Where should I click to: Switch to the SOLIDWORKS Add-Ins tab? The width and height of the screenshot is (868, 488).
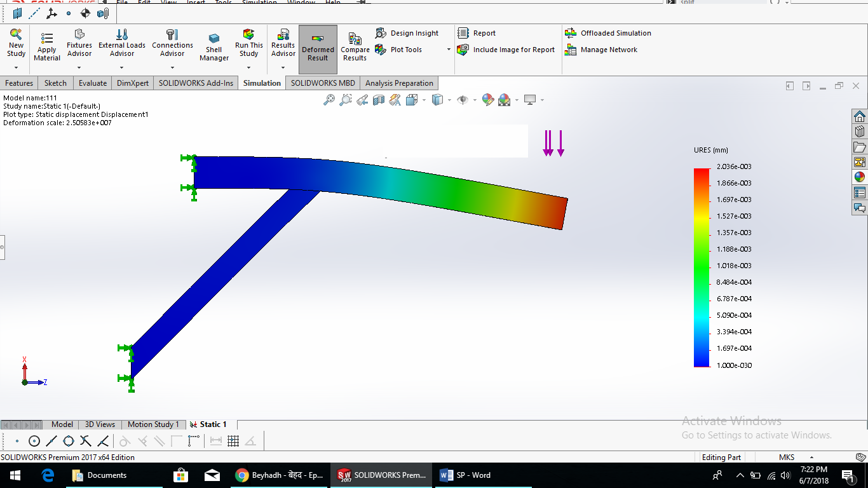(x=196, y=83)
